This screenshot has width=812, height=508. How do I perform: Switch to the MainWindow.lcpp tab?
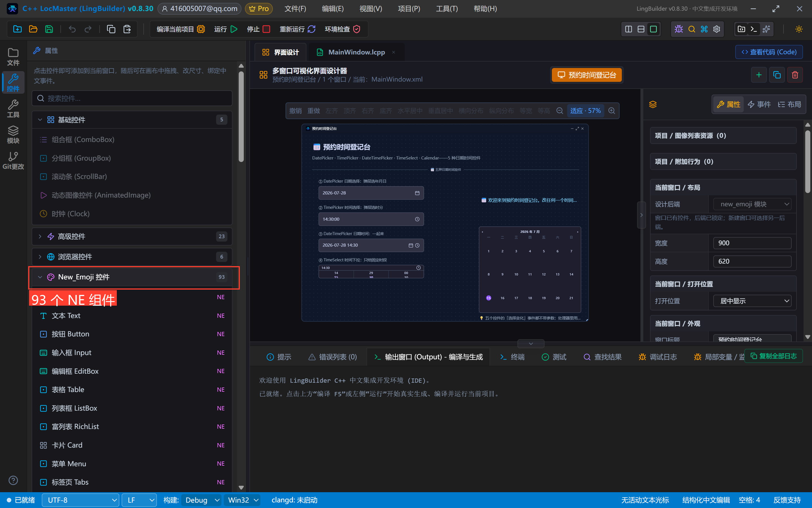coord(356,52)
